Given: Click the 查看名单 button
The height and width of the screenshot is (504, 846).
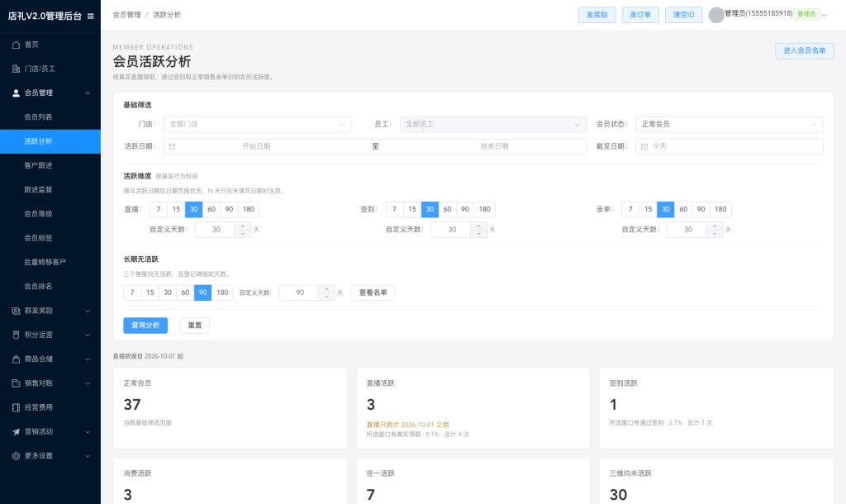Looking at the screenshot, I should click(x=373, y=292).
